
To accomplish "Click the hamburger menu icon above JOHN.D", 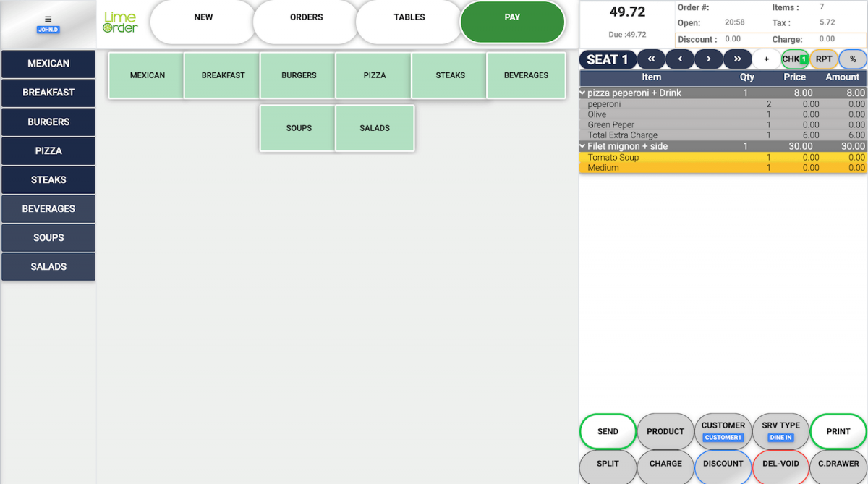I will [x=48, y=19].
